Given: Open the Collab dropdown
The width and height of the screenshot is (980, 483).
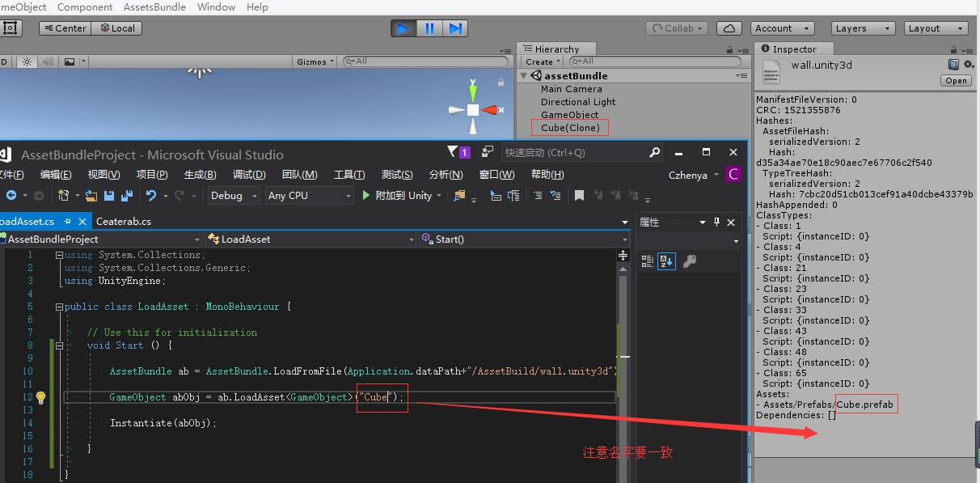Looking at the screenshot, I should 678,28.
